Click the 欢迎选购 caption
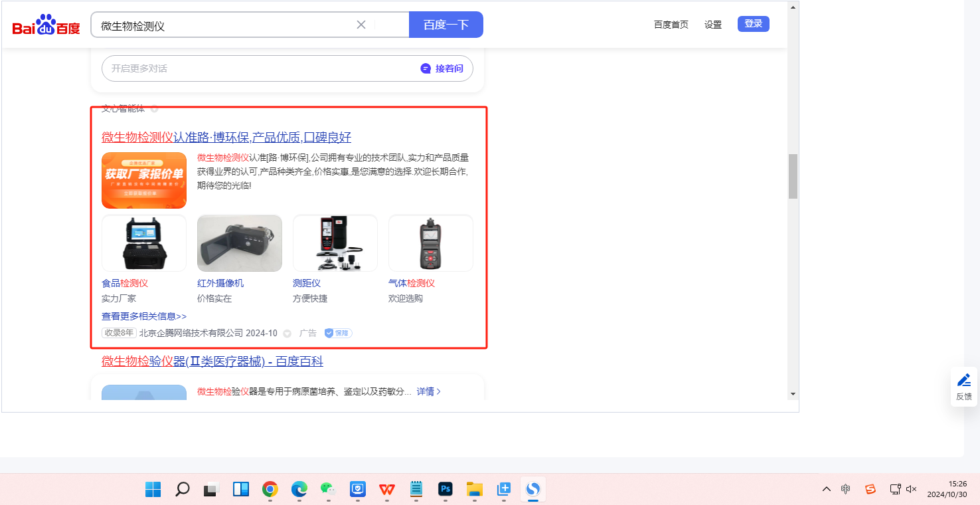 point(406,298)
